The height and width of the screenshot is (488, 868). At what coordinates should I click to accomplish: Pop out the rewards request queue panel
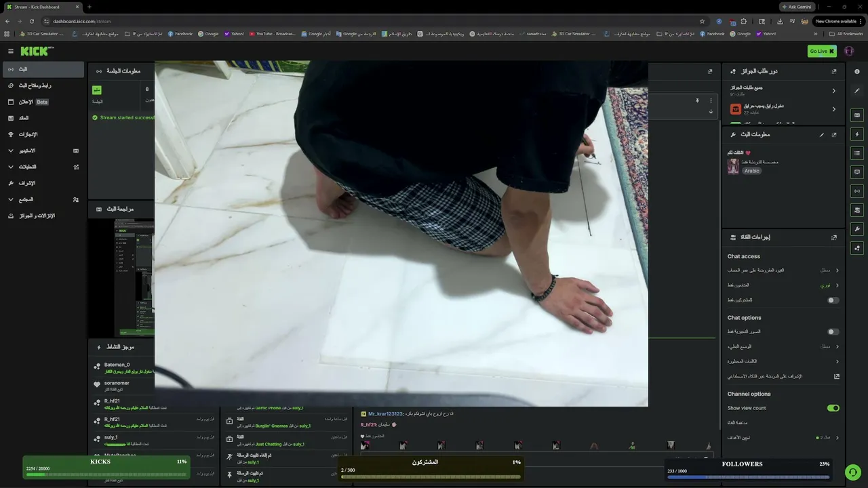[834, 71]
